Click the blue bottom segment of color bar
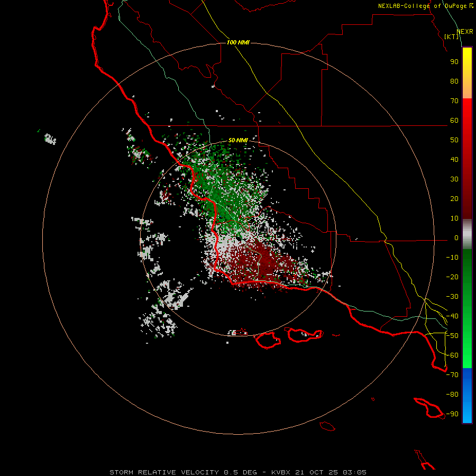Viewport: 476px width, 476px height. 467,395
